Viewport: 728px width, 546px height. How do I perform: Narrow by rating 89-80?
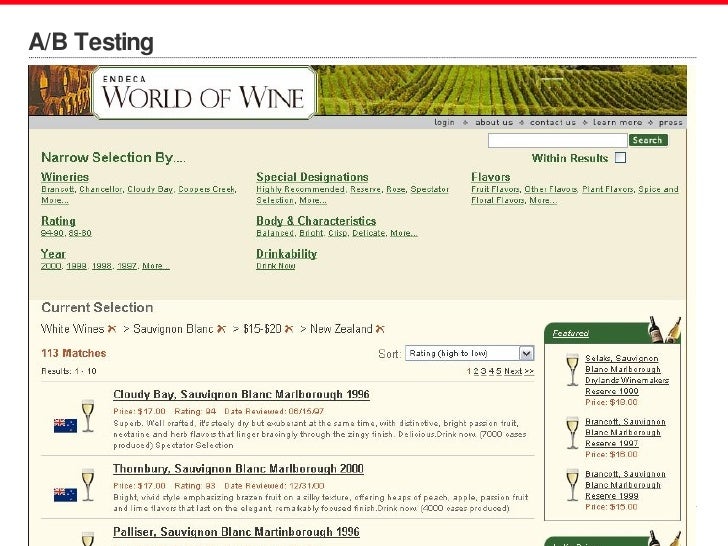(80, 233)
